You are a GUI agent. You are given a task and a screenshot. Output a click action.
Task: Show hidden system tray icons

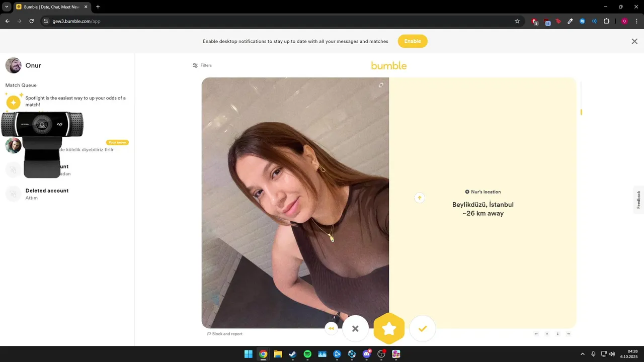click(x=583, y=354)
